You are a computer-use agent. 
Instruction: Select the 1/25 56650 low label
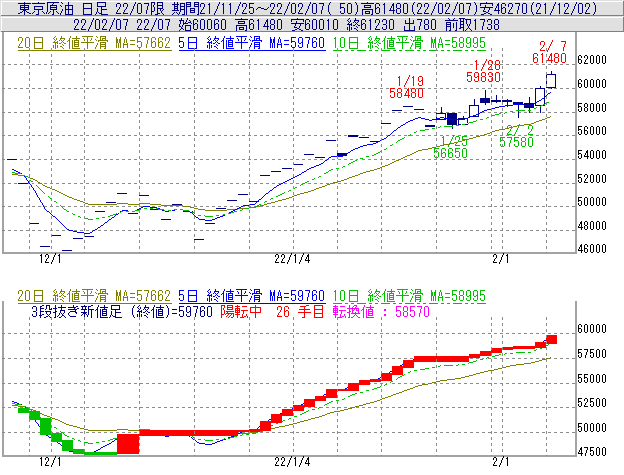[450, 147]
